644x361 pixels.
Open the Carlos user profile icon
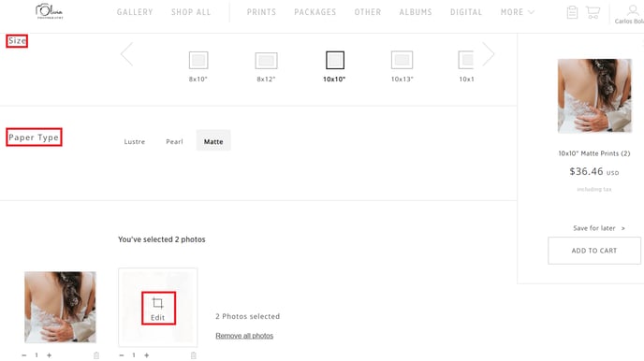(x=633, y=10)
